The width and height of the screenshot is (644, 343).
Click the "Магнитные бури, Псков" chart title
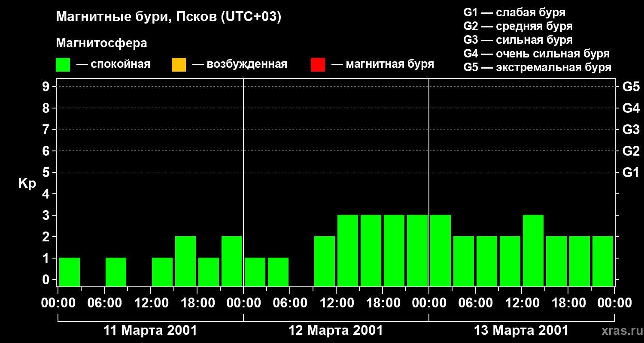169,17
